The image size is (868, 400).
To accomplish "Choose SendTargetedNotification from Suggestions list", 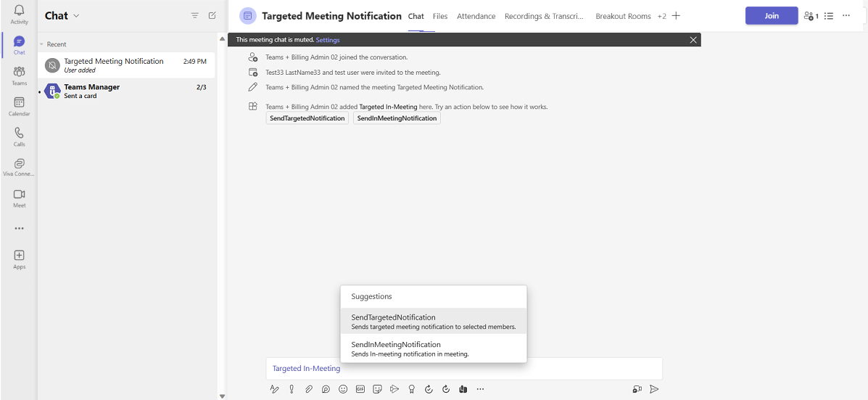I will click(434, 322).
